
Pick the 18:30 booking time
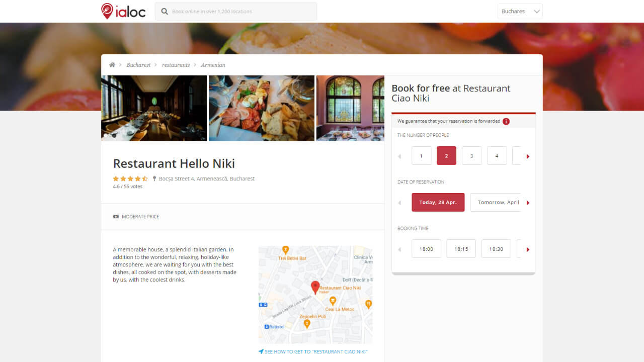[x=496, y=249]
